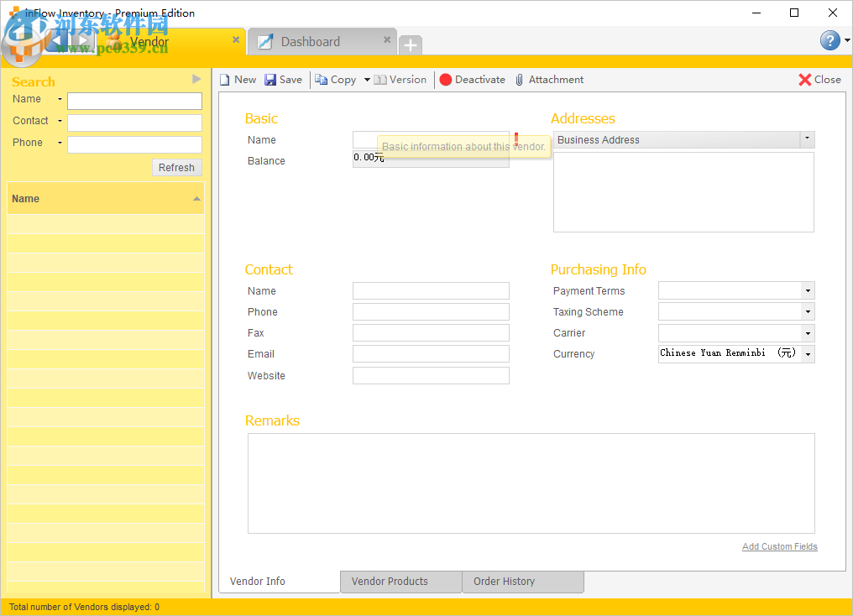Expand the Business Address type dropdown
Viewport: 853px width, 616px height.
point(807,139)
